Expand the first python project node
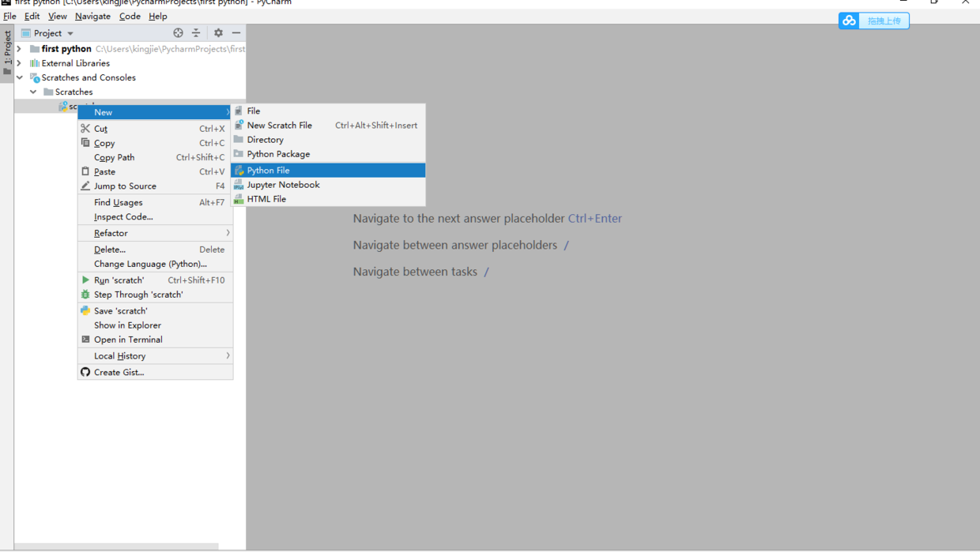This screenshot has height=552, width=980. pyautogui.click(x=20, y=49)
